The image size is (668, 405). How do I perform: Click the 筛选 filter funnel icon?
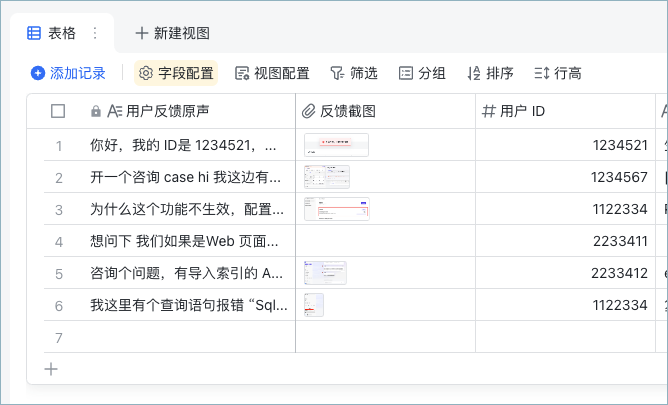pos(337,73)
